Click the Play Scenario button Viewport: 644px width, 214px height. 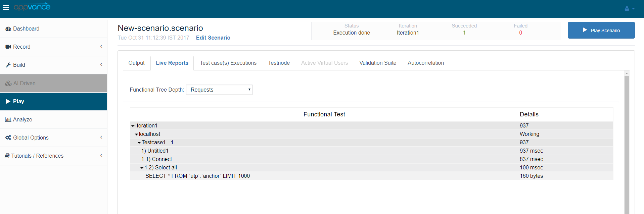pyautogui.click(x=601, y=30)
